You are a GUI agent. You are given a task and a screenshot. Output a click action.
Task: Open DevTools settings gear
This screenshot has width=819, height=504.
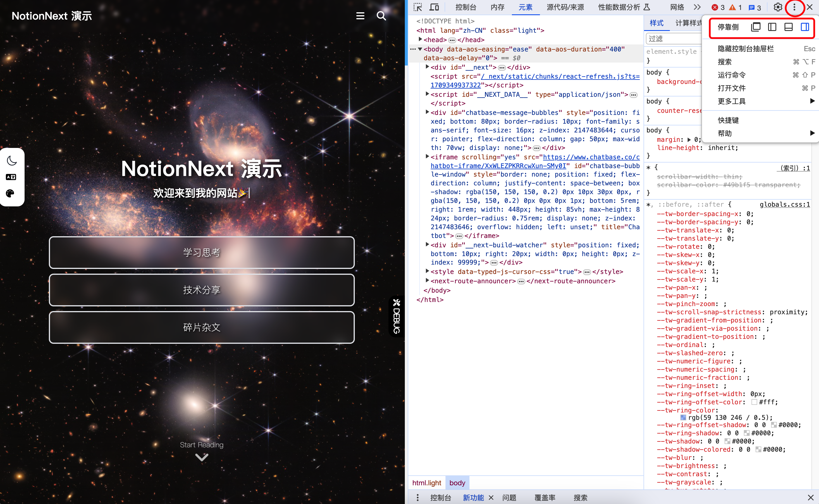778,7
